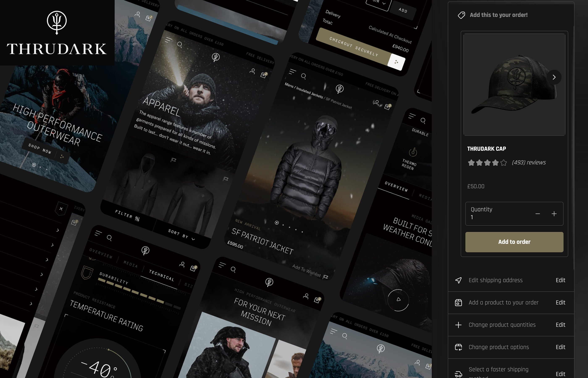588x378 pixels.
Task: Click the Add a product bag icon
Action: [x=458, y=303]
